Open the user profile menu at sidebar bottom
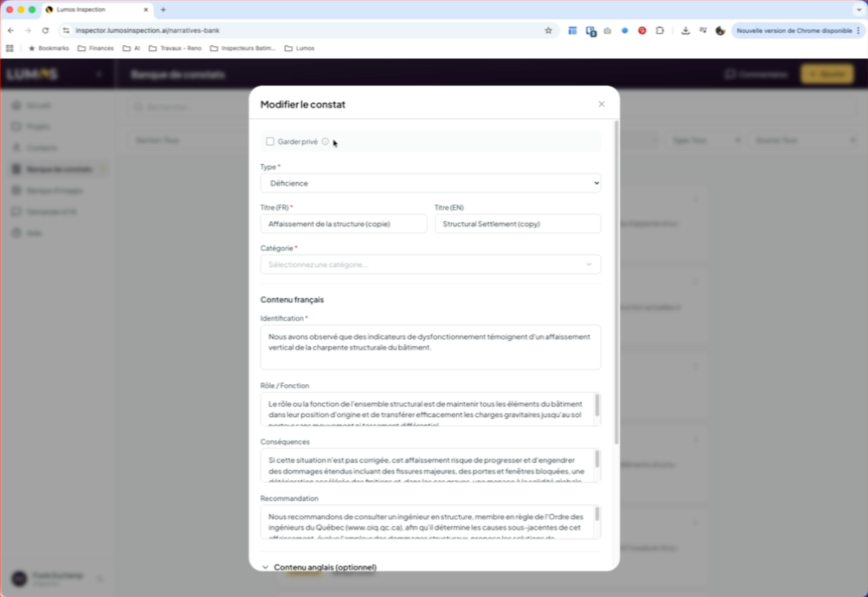The image size is (868, 597). (57, 578)
